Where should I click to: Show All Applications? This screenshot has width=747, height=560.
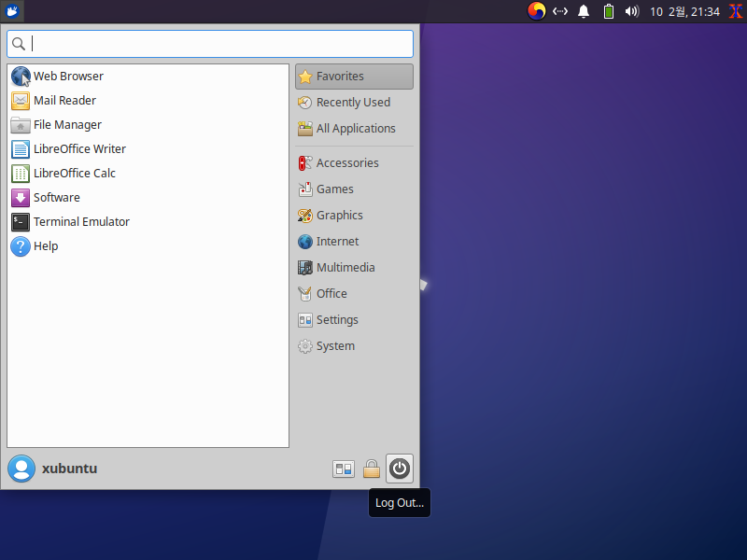(x=354, y=129)
